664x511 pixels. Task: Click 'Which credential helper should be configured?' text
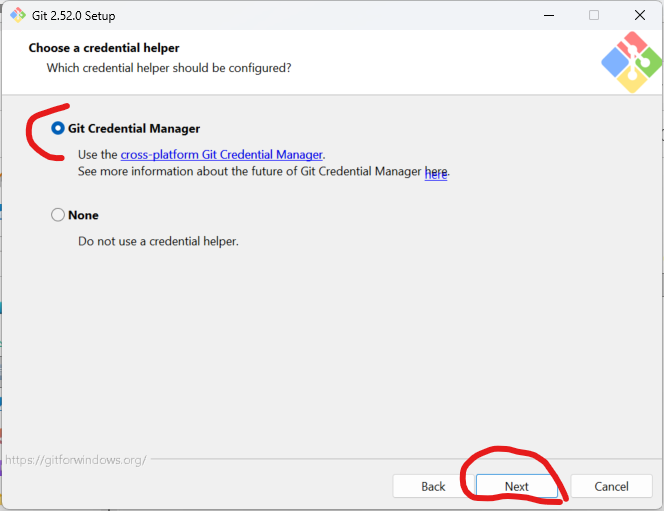click(x=169, y=68)
